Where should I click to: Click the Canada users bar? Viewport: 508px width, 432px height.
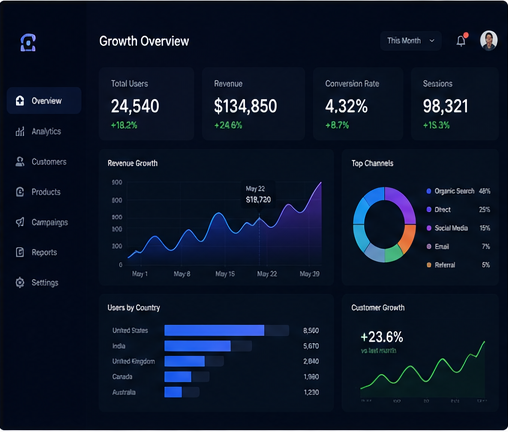pyautogui.click(x=178, y=377)
